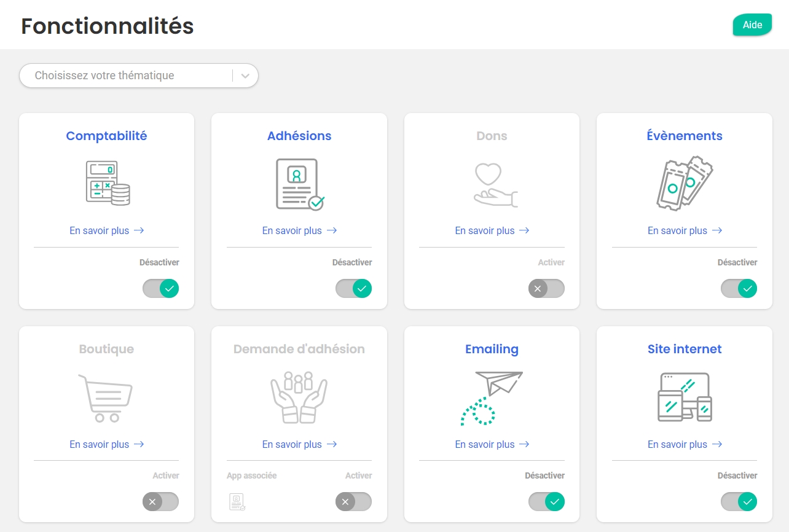The width and height of the screenshot is (789, 532).
Task: Open the associated app icon under App associée
Action: click(x=237, y=502)
